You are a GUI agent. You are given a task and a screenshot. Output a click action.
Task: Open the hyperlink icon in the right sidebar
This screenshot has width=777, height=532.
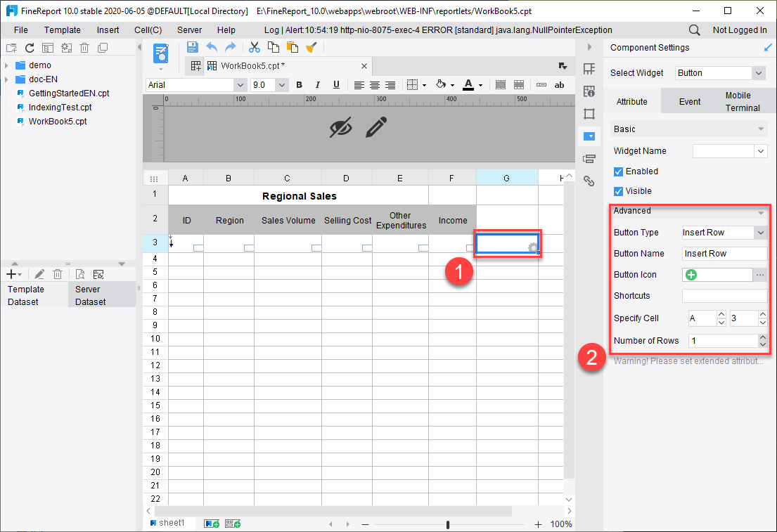click(589, 181)
